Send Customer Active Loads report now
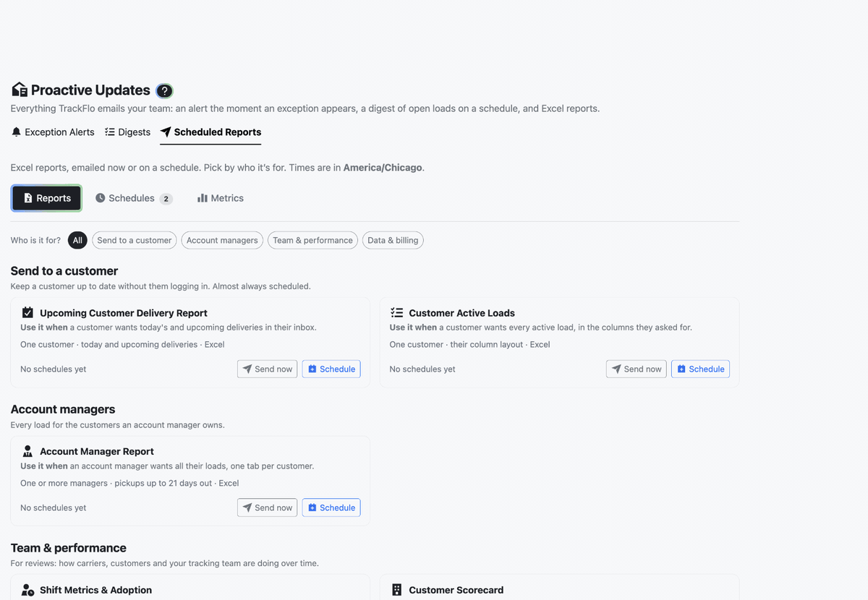The image size is (868, 600). coord(637,369)
